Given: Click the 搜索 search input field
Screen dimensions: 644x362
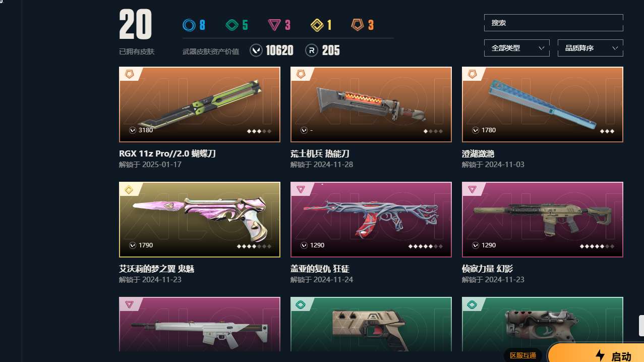Looking at the screenshot, I should pyautogui.click(x=554, y=23).
